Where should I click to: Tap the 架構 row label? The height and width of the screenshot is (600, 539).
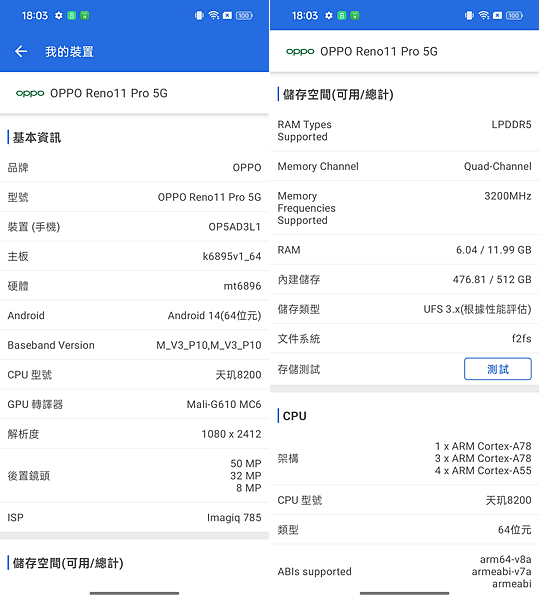[288, 458]
